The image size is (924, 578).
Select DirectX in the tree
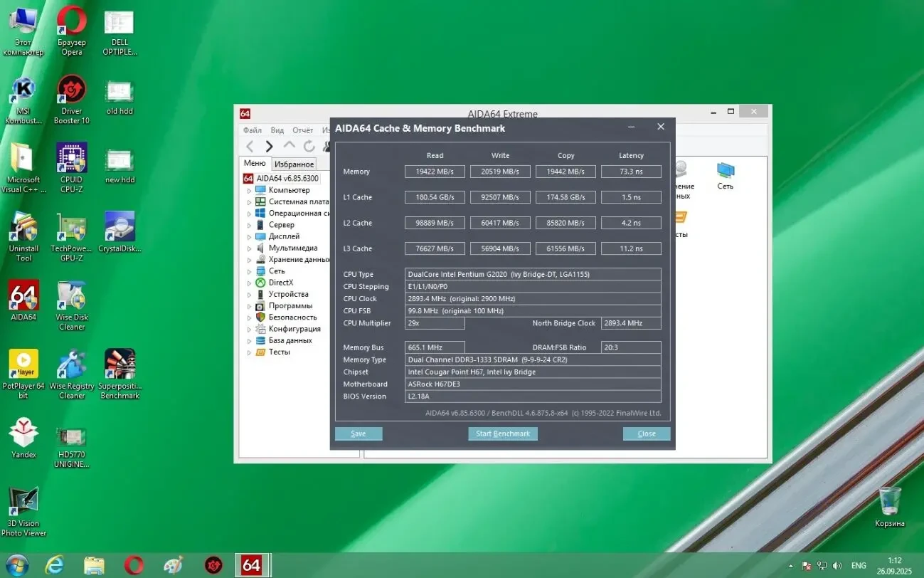[280, 283]
